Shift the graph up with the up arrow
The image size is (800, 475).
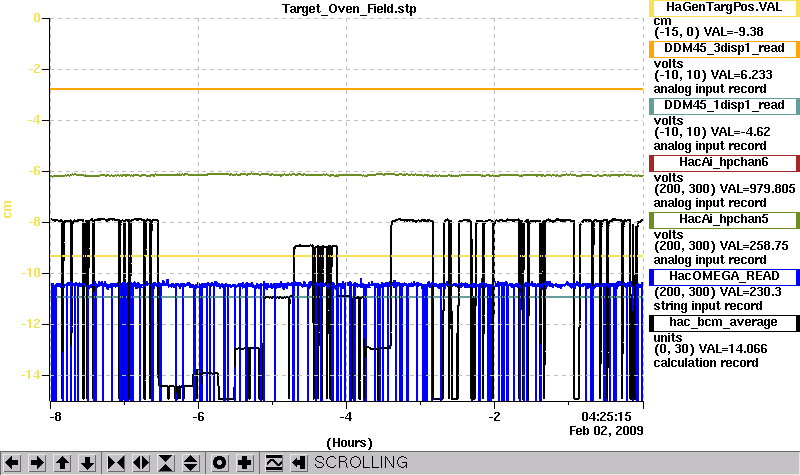click(62, 463)
